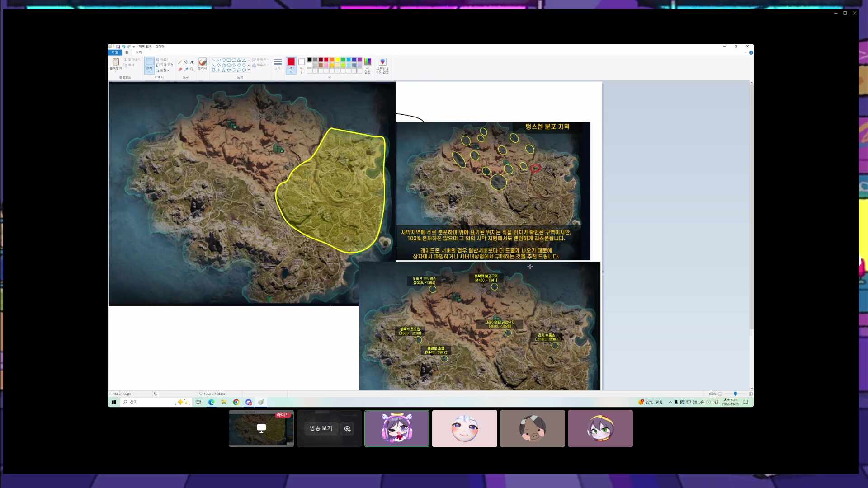Open Google Chrome from the taskbar
The width and height of the screenshot is (868, 488).
(236, 402)
